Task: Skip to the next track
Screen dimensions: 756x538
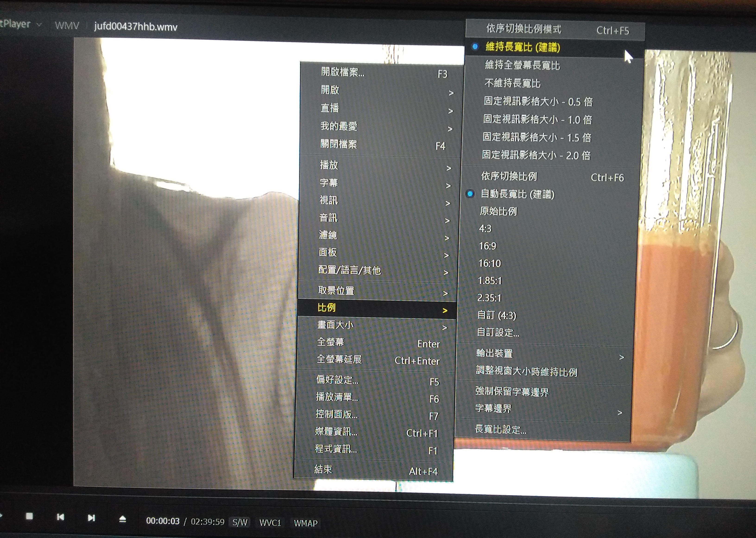Action: pos(91,517)
